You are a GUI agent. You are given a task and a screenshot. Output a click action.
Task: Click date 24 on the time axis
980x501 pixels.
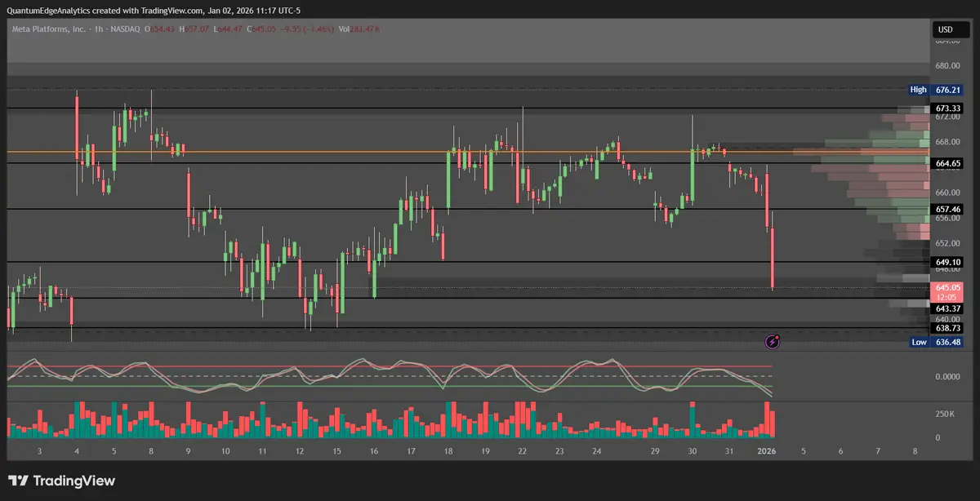point(597,450)
